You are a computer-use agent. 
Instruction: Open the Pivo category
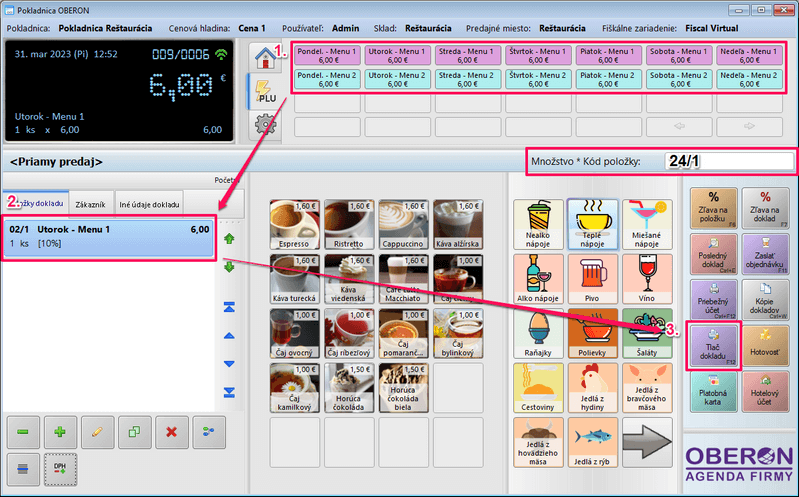(591, 277)
